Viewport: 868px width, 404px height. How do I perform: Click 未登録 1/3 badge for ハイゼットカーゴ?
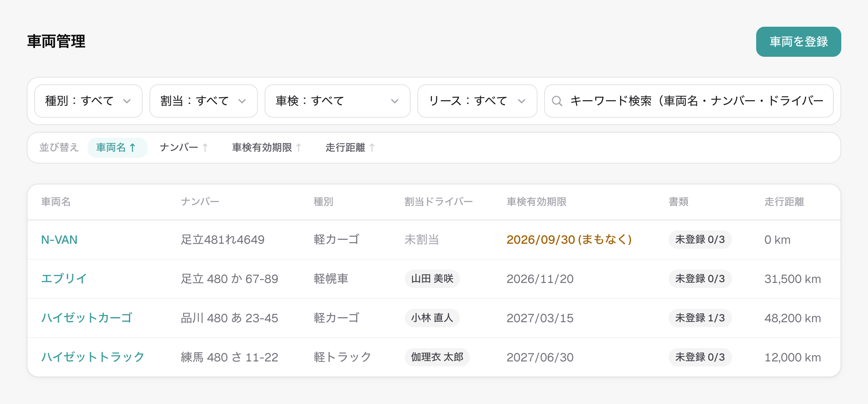pos(700,318)
